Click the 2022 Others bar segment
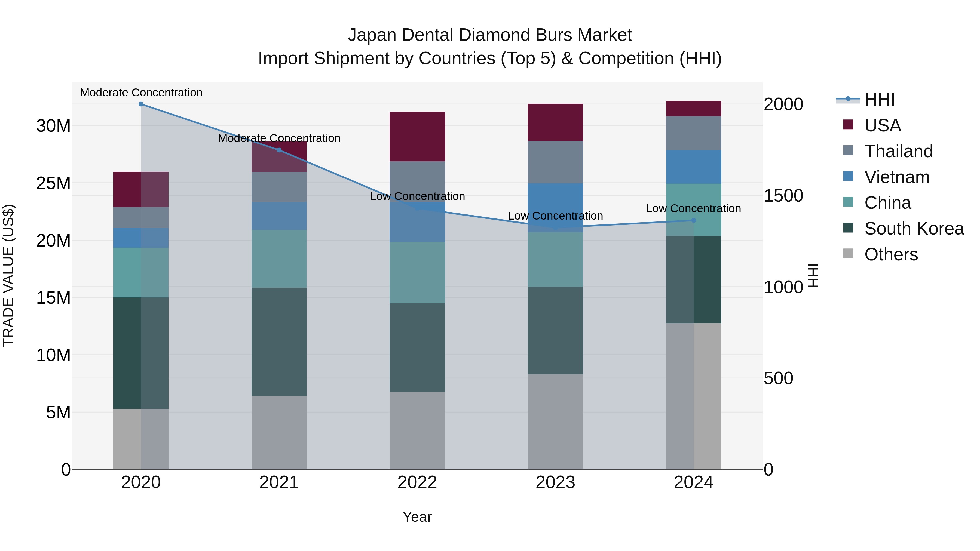This screenshot has width=980, height=551. 417,430
